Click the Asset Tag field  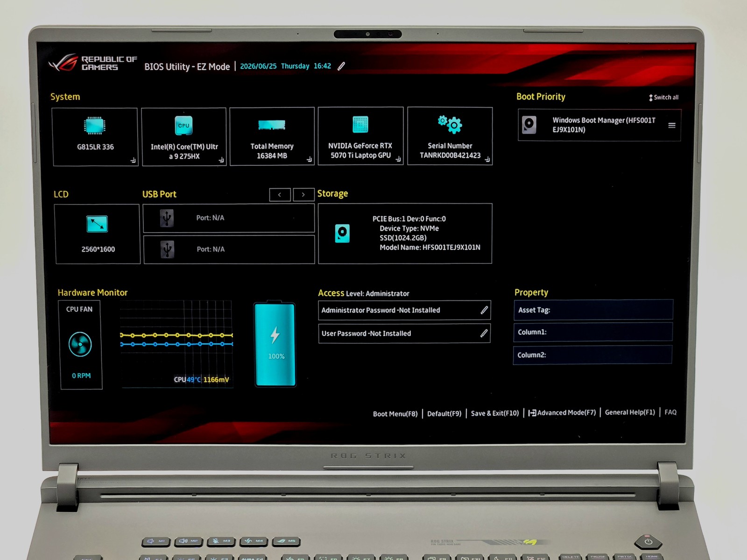coord(593,310)
